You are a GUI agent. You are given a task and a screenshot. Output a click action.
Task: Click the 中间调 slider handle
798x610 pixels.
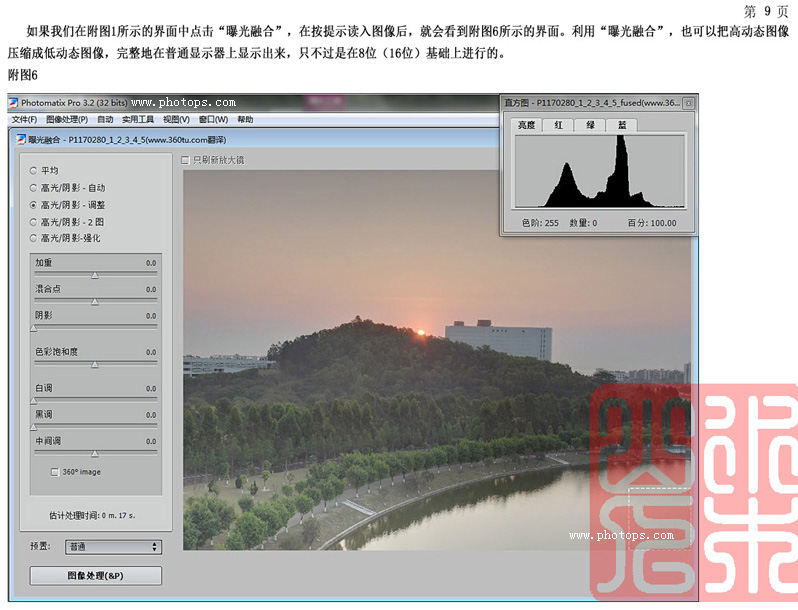click(x=95, y=454)
